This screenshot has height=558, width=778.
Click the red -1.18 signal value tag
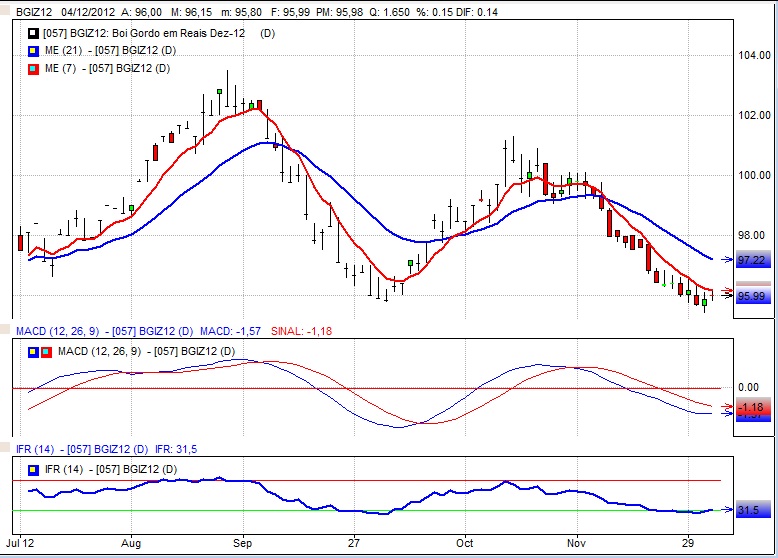(751, 406)
